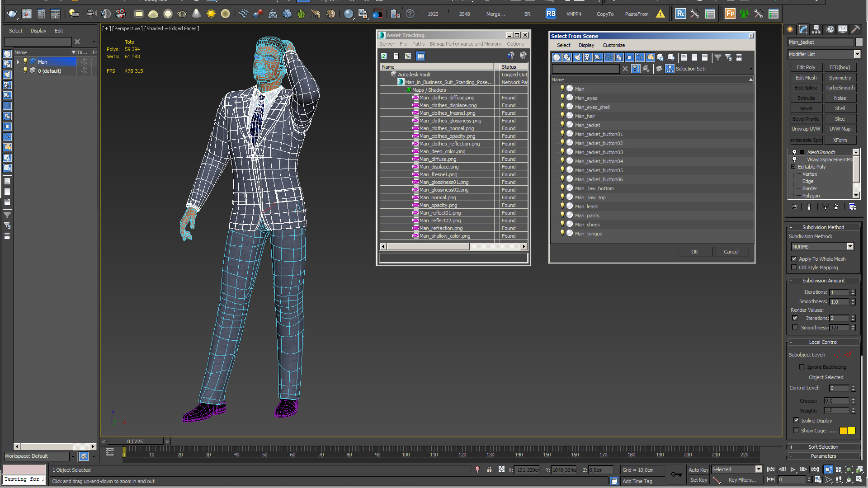The image size is (868, 488).
Task: Open Options menu in Asset Tracking
Action: 515,44
